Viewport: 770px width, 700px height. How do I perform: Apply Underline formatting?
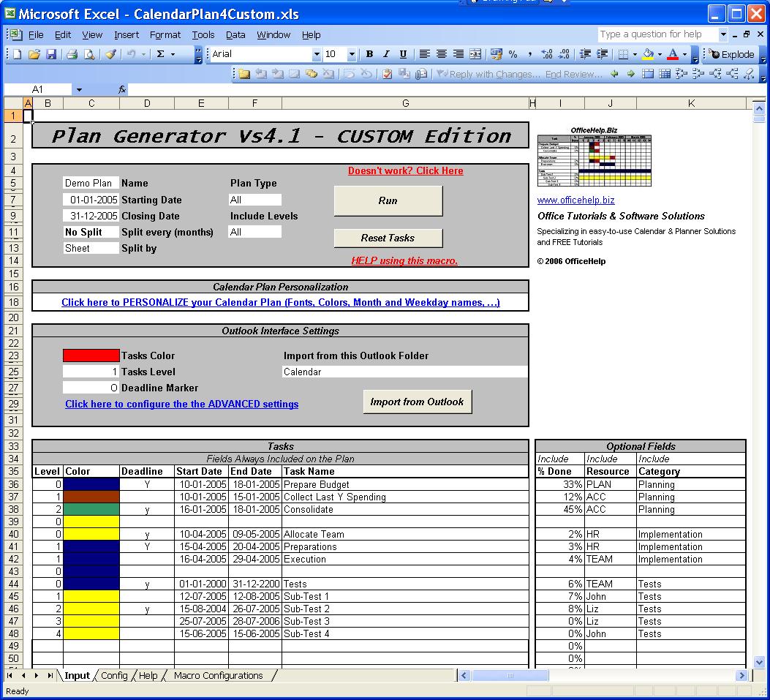(x=403, y=54)
